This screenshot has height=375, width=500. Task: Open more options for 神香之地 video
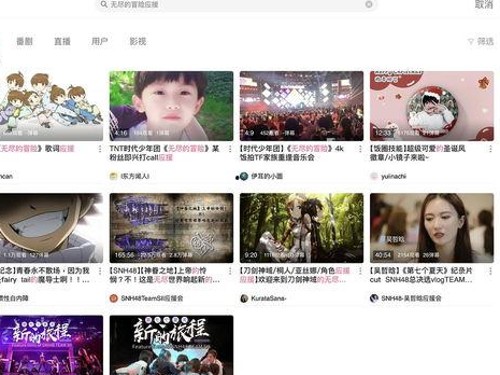230,271
